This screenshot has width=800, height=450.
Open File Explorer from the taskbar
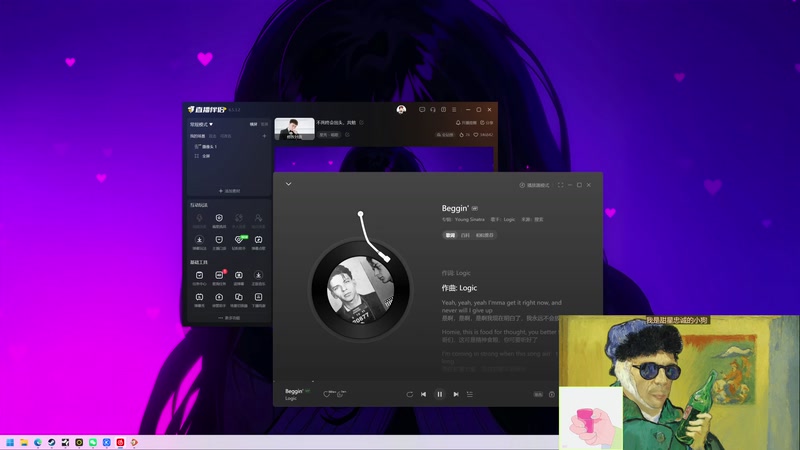(x=24, y=442)
